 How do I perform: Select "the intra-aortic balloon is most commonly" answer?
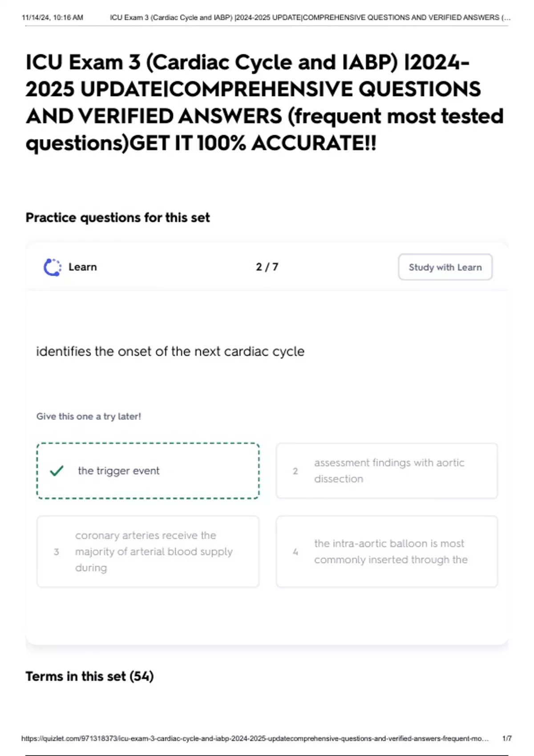tap(391, 551)
